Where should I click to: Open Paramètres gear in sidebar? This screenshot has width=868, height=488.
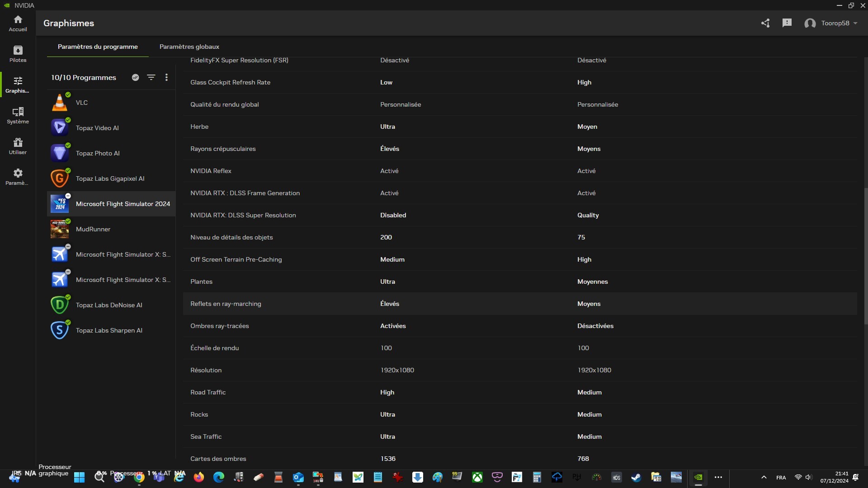click(18, 177)
